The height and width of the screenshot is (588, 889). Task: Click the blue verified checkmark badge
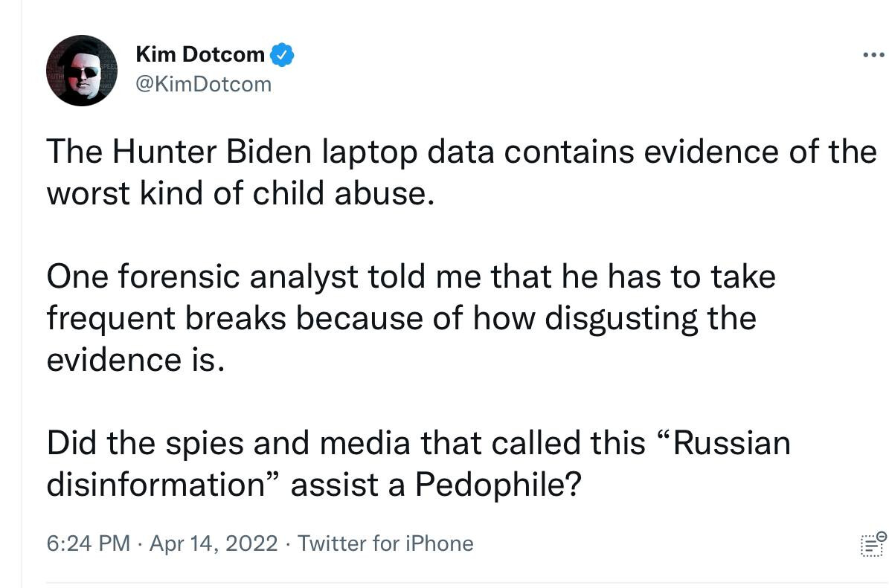282,55
